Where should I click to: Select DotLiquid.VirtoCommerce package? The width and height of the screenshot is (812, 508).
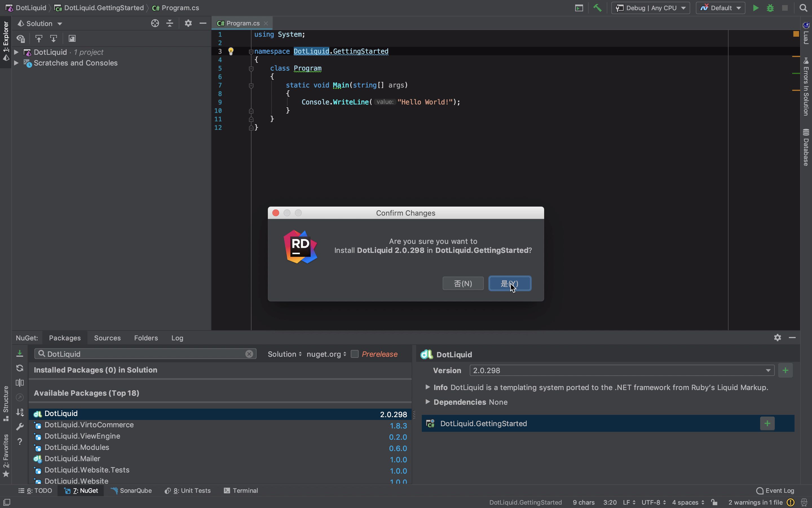220,425
